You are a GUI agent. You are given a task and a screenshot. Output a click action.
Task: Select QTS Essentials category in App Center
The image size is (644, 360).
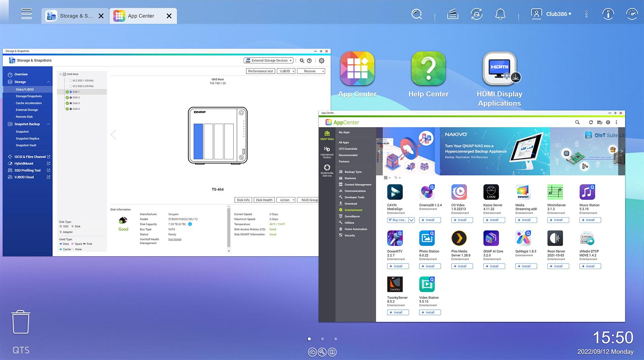point(348,149)
